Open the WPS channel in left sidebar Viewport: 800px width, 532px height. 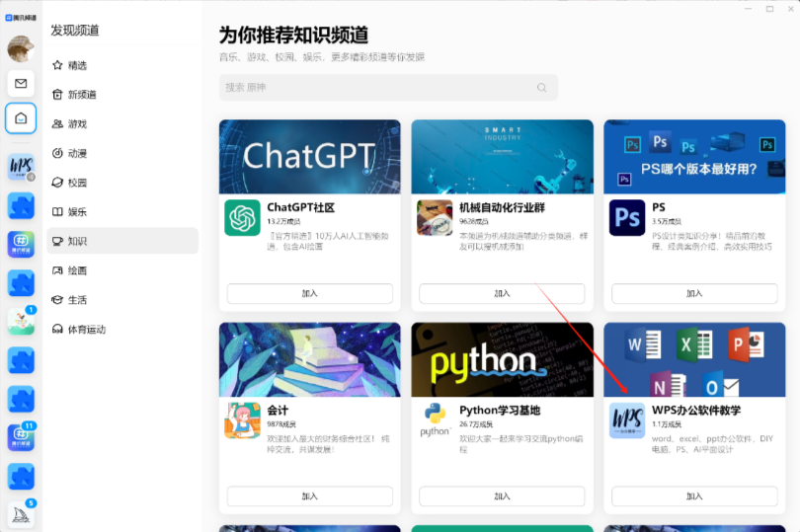click(21, 167)
